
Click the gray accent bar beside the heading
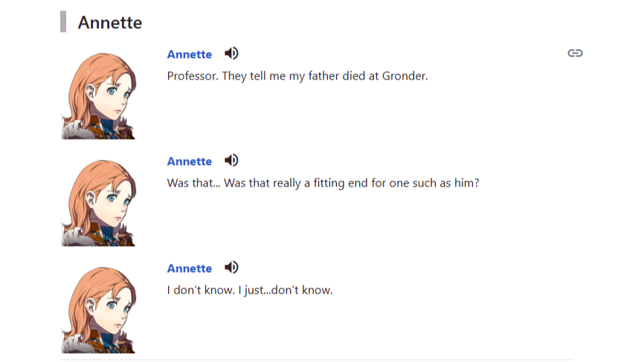pyautogui.click(x=63, y=22)
